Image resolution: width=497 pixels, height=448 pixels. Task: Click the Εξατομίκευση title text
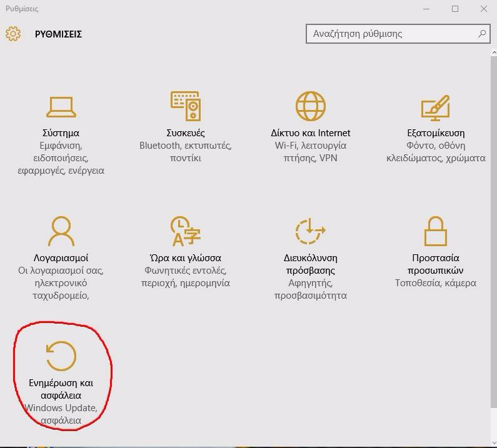tap(436, 133)
